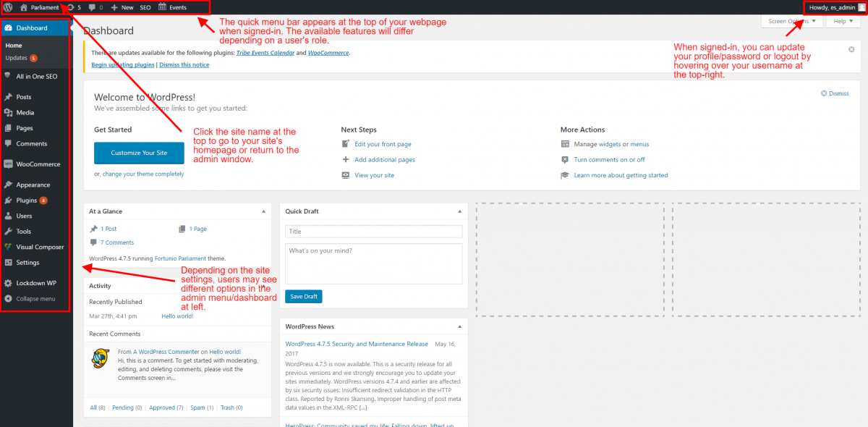
Task: Click the WooCommerce icon in sidebar
Action: [x=8, y=164]
